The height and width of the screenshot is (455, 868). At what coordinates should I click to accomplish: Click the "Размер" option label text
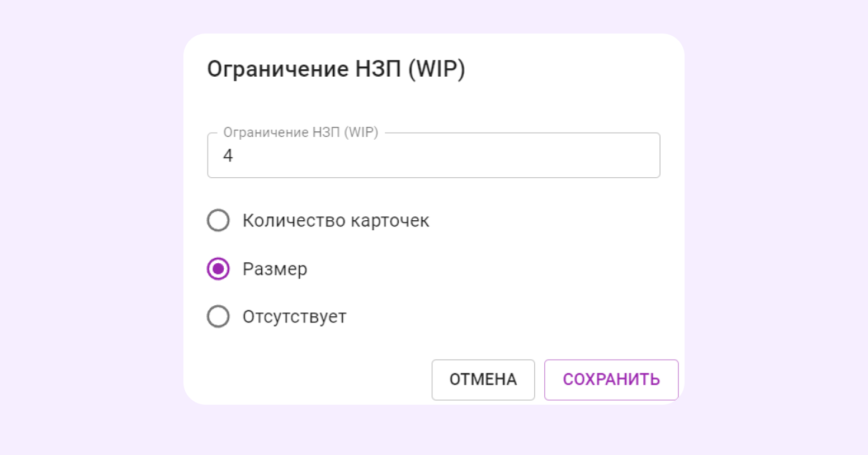coord(275,269)
